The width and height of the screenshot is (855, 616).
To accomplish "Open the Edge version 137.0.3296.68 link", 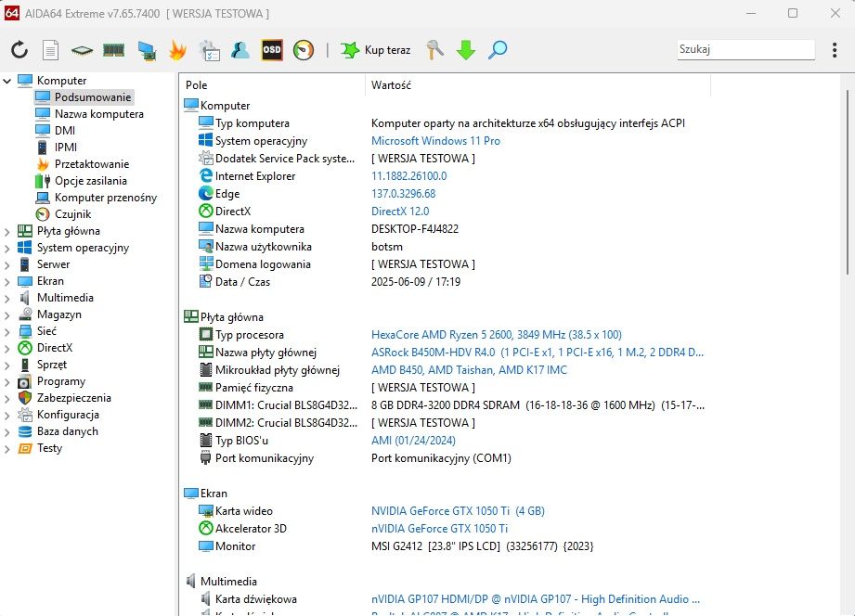I will point(404,194).
